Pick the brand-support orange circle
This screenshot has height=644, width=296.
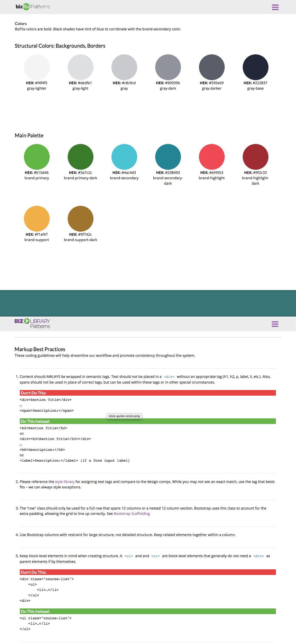pyautogui.click(x=37, y=219)
